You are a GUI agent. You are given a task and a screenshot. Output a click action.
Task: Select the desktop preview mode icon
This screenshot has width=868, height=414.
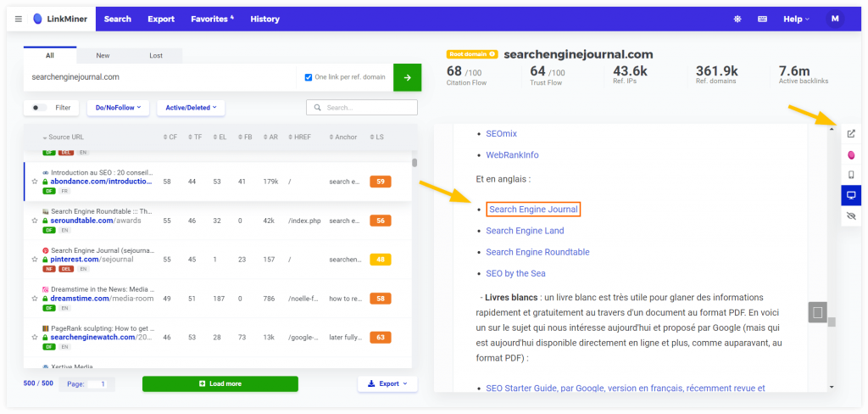(x=851, y=196)
